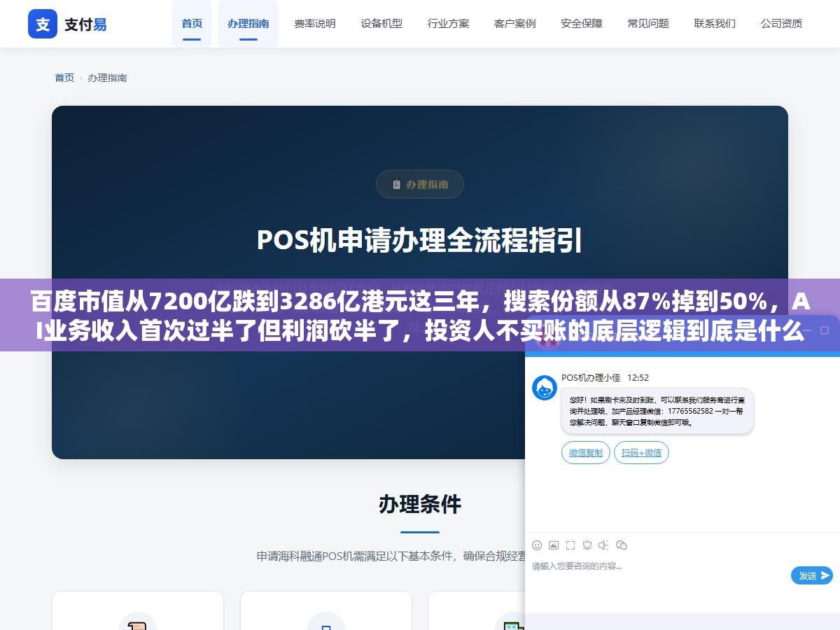Click the 办理指南 badge in the banner

point(420,184)
